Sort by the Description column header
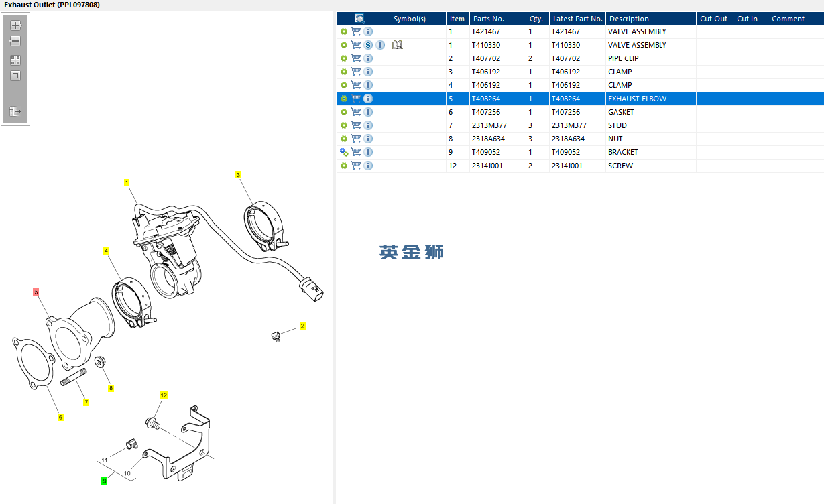The height and width of the screenshot is (504, 824). click(650, 19)
